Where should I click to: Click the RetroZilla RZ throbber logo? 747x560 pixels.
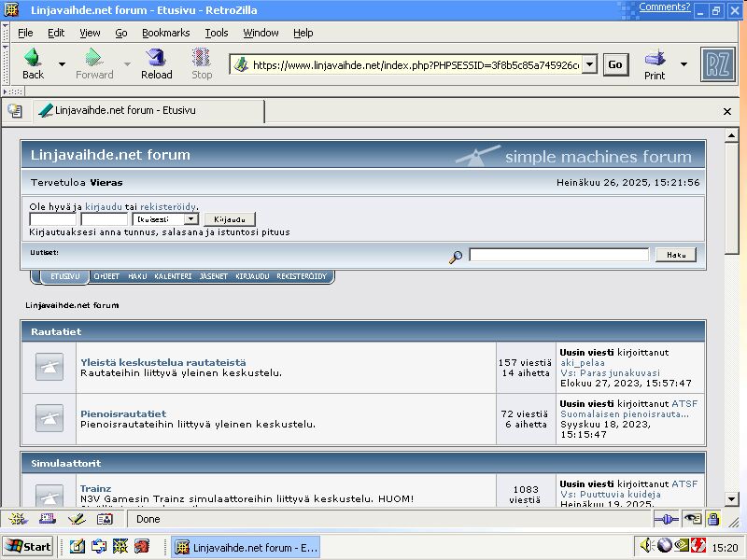click(717, 64)
